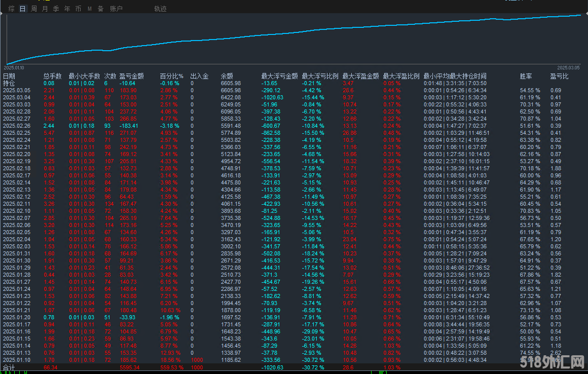Select the 2025.02.26 date row
This screenshot has width=588, height=374.
click(x=17, y=126)
